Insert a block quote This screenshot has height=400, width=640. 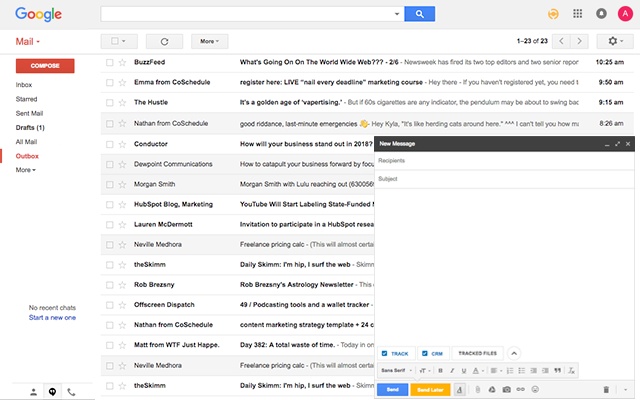click(558, 371)
